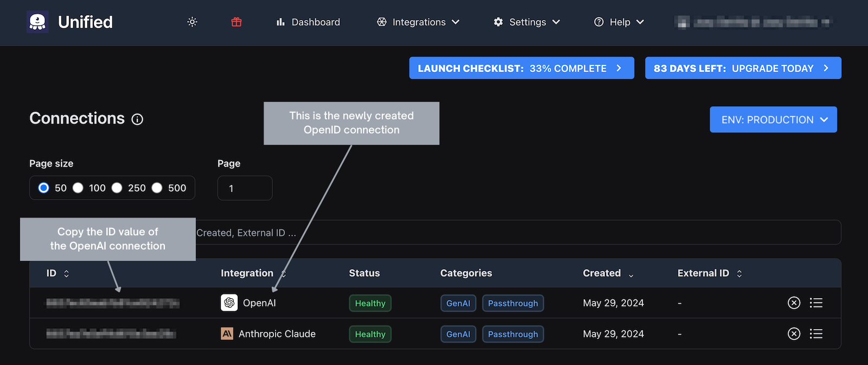The width and height of the screenshot is (868, 365).
Task: Expand the Settings menu
Action: click(x=527, y=22)
